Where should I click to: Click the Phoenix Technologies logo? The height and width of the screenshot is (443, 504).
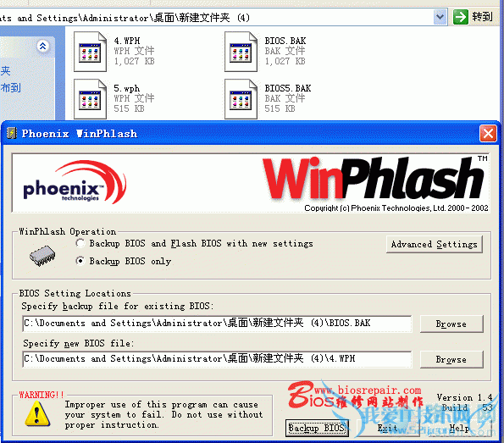(x=75, y=182)
